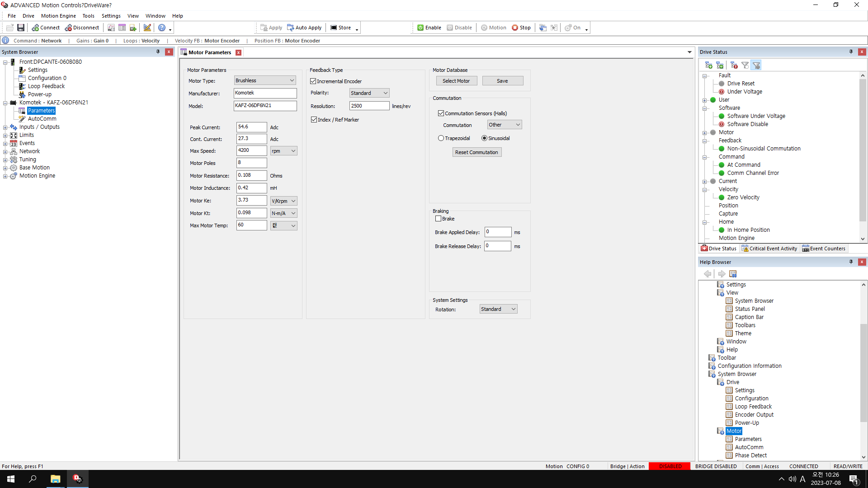Click the Disconnect toolbar button
This screenshot has width=868, height=488.
point(82,28)
